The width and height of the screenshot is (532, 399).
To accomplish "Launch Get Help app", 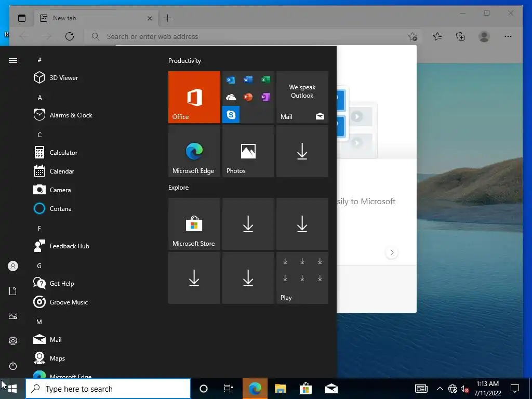I will point(91,283).
